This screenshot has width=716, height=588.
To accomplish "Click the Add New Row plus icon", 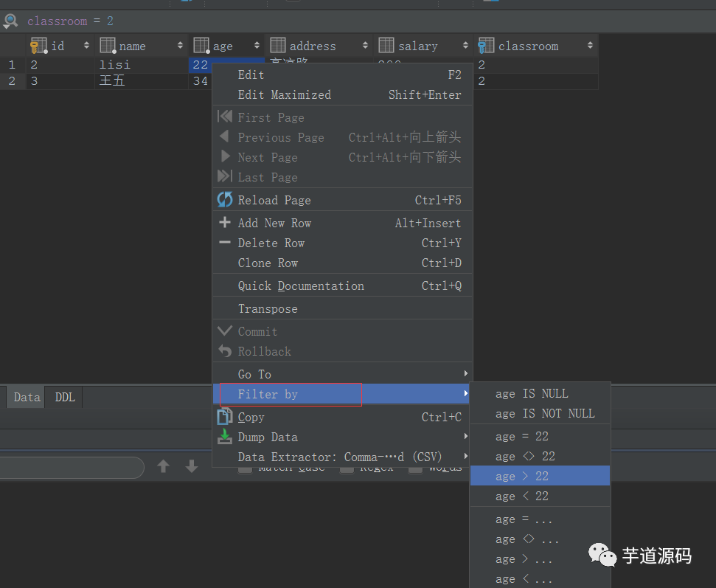I will click(x=225, y=223).
